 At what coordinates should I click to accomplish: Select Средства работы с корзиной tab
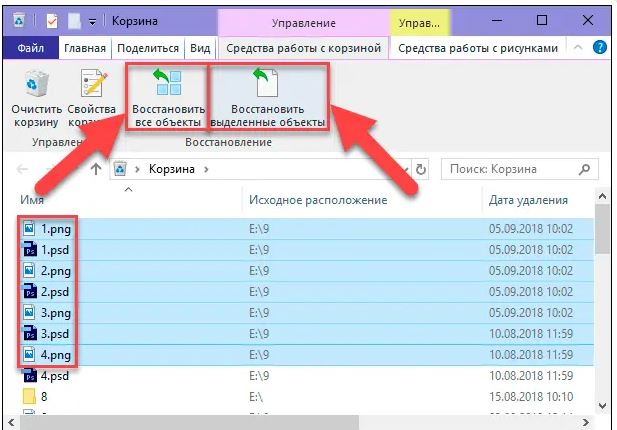click(303, 48)
